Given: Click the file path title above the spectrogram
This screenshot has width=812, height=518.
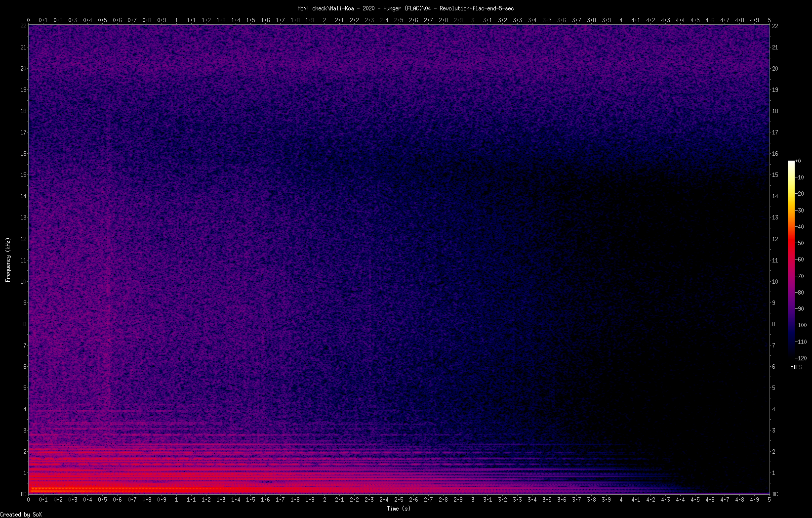Looking at the screenshot, I should click(x=406, y=8).
